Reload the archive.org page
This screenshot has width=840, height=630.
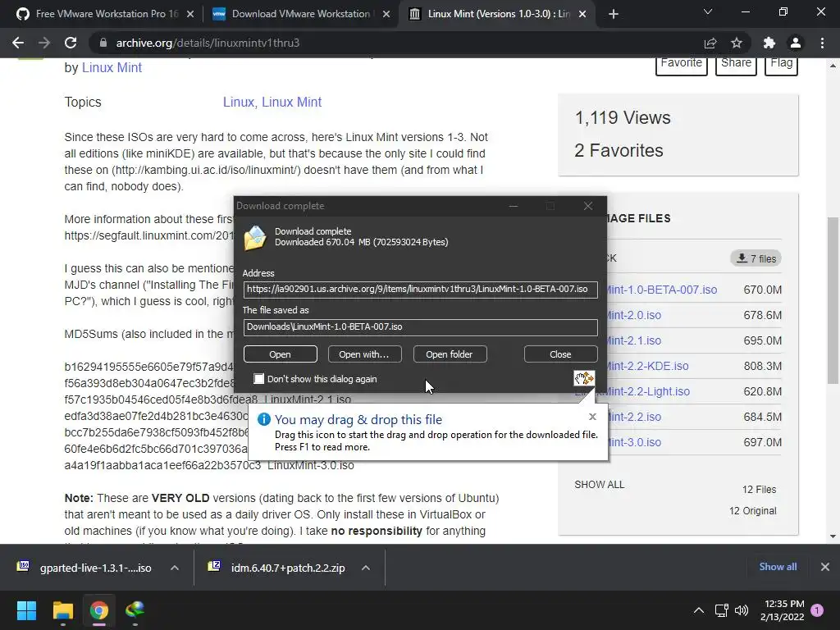click(71, 43)
